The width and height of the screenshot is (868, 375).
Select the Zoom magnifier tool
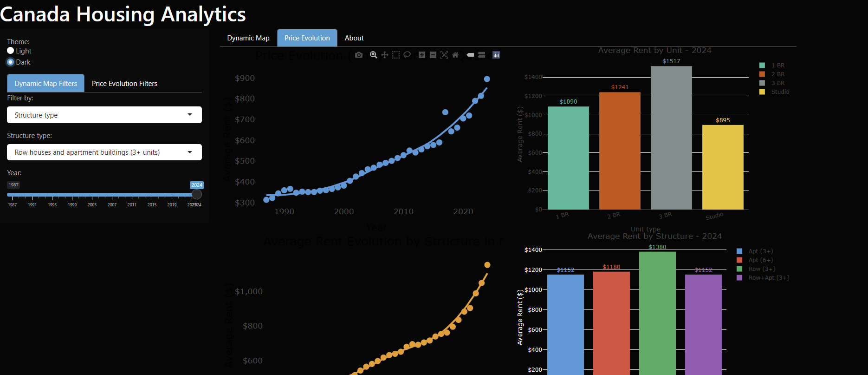coord(373,55)
